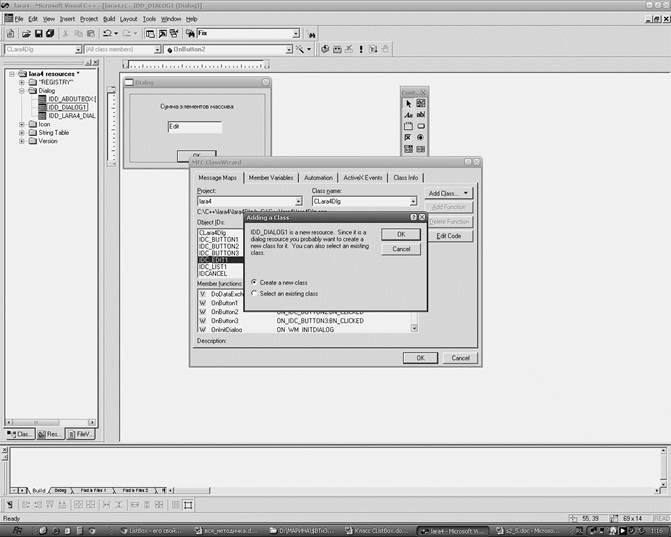Open the Class name combo box in ClassWizard
Screen dimensions: 671x537
pos(413,201)
